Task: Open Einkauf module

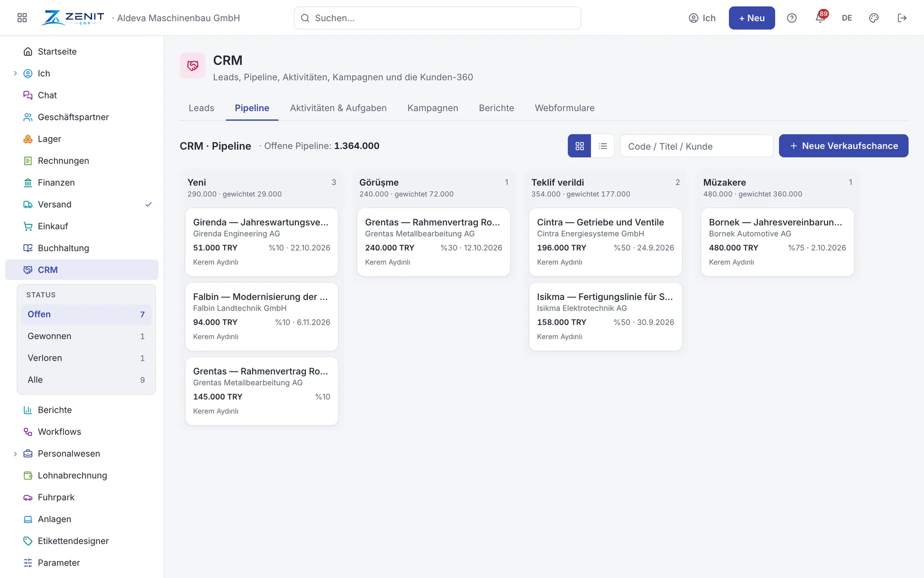Action: coord(82,226)
